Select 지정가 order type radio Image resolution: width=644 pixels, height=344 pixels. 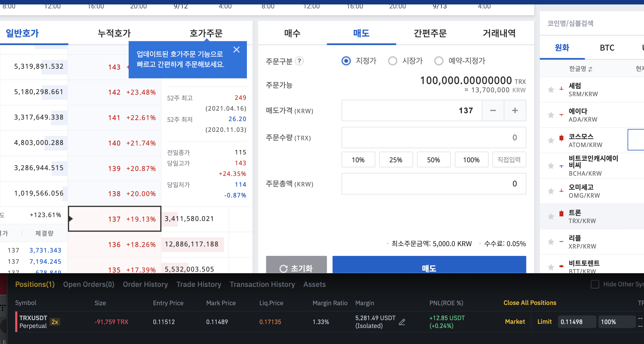pyautogui.click(x=346, y=61)
